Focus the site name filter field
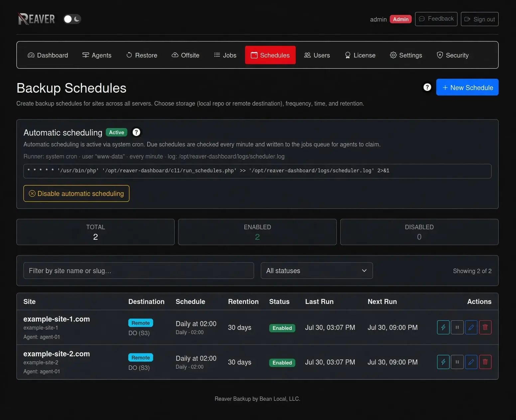The width and height of the screenshot is (516, 420). pos(139,271)
